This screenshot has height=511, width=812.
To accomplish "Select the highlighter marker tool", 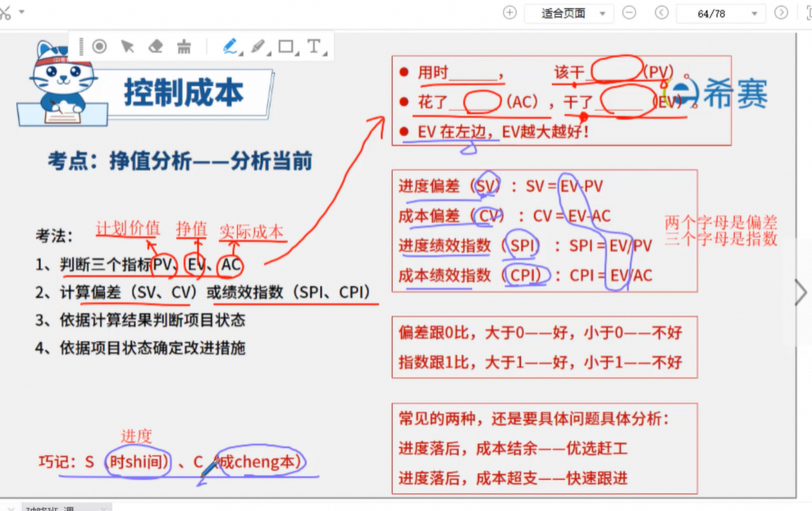I will (258, 47).
